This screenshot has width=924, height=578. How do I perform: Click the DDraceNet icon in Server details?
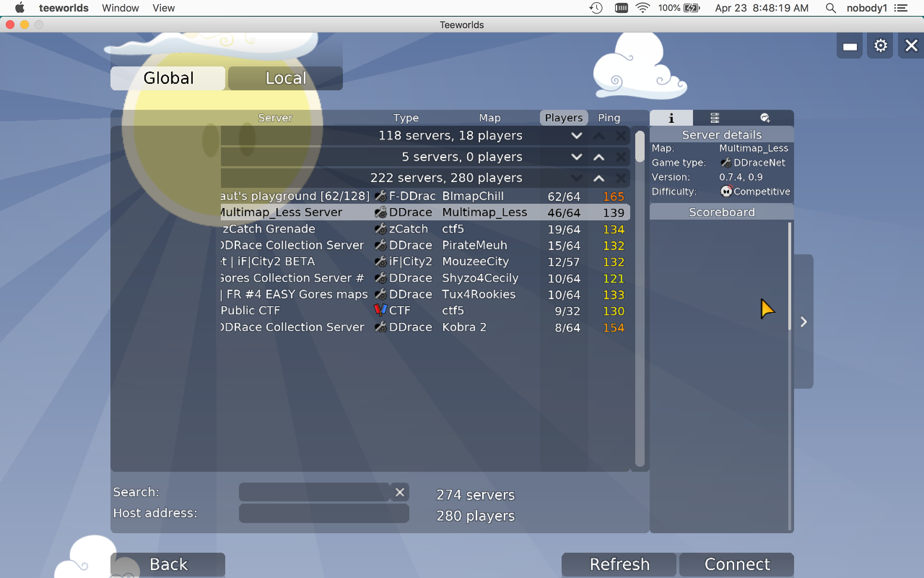point(726,163)
